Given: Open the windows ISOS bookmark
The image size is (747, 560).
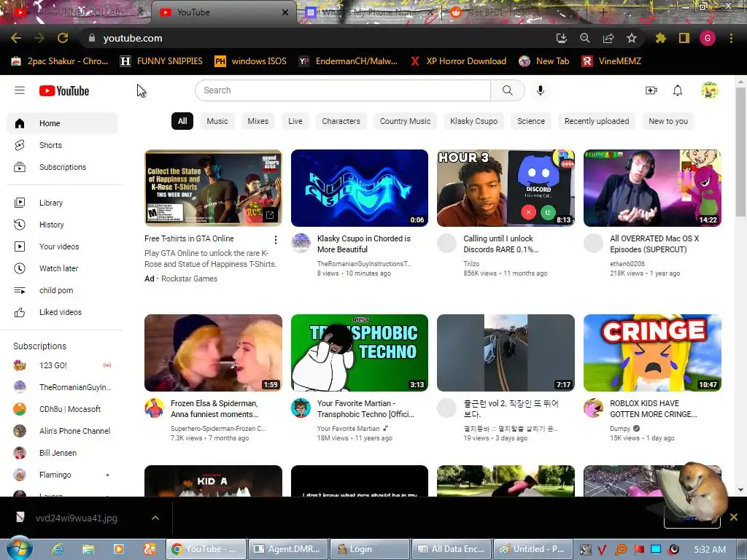Looking at the screenshot, I should [x=251, y=61].
